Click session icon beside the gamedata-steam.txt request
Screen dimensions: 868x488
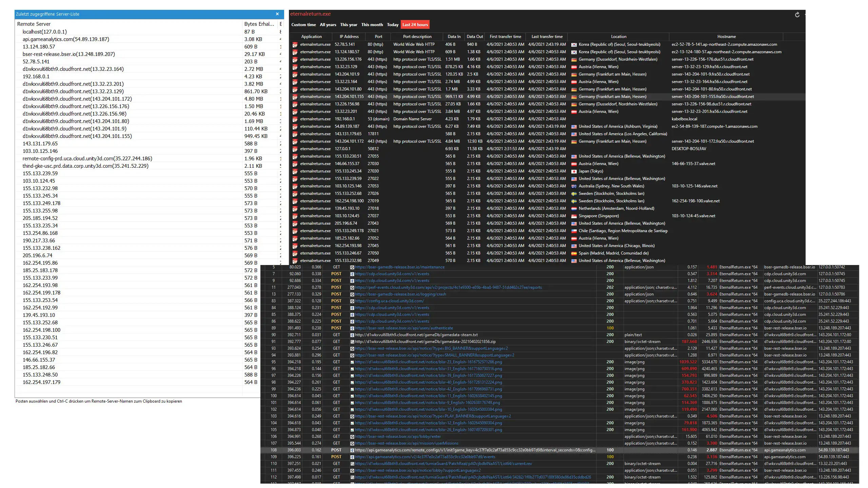tap(352, 335)
